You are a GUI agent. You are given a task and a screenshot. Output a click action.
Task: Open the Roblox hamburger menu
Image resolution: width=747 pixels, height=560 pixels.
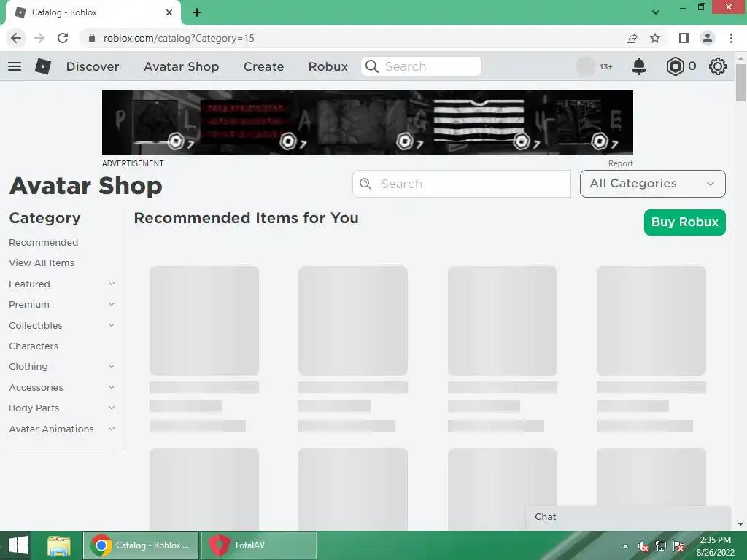[15, 66]
